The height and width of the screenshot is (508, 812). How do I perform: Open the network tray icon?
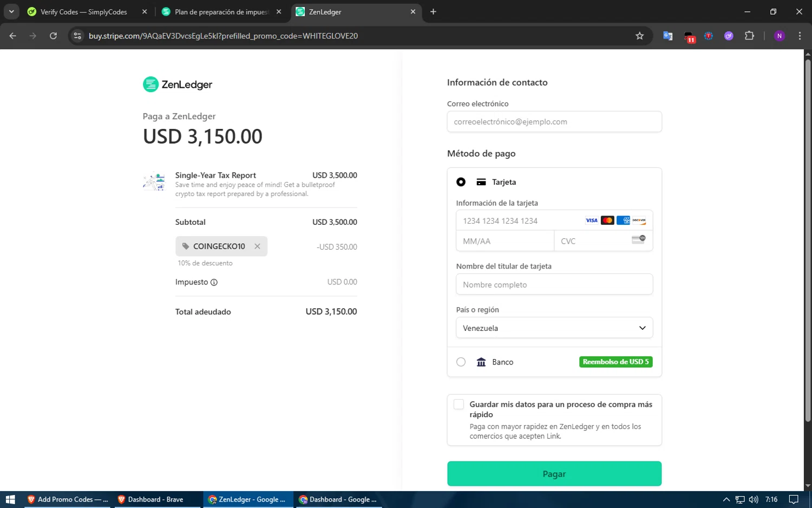click(x=739, y=499)
